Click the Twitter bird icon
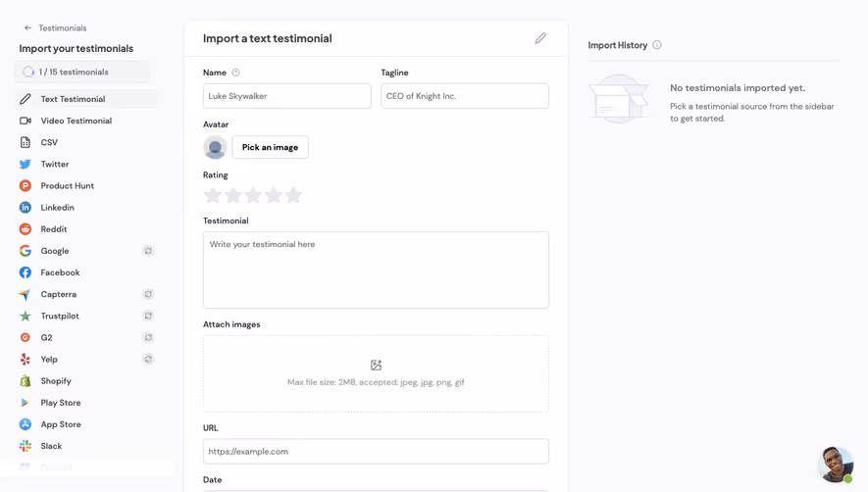Screen dimensions: 868x492 point(26,165)
